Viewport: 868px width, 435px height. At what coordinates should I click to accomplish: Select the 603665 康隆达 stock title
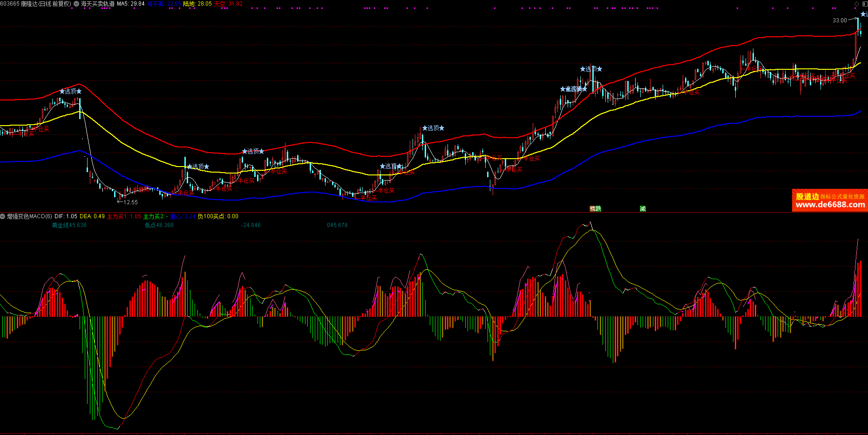(36, 4)
